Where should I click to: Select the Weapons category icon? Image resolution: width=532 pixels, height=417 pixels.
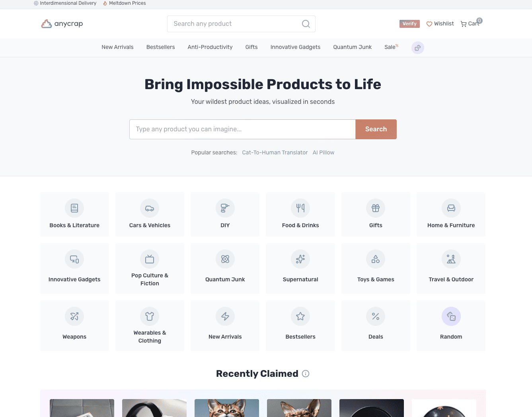pyautogui.click(x=74, y=316)
